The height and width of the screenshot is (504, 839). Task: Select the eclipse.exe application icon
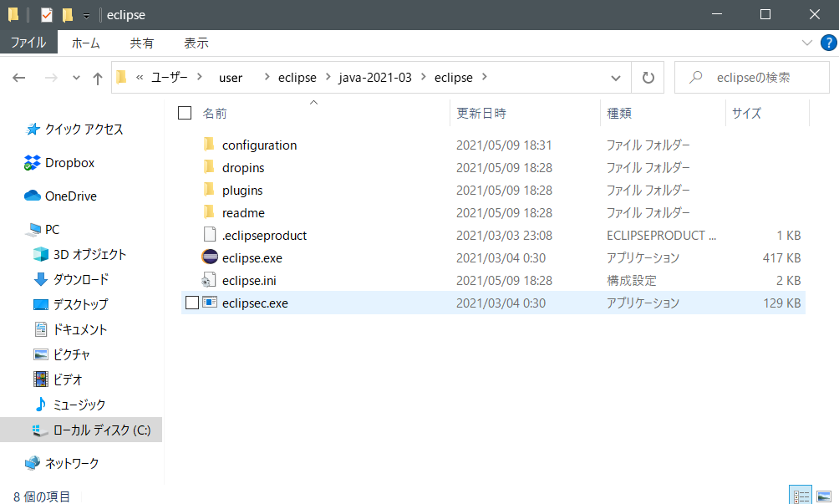209,257
